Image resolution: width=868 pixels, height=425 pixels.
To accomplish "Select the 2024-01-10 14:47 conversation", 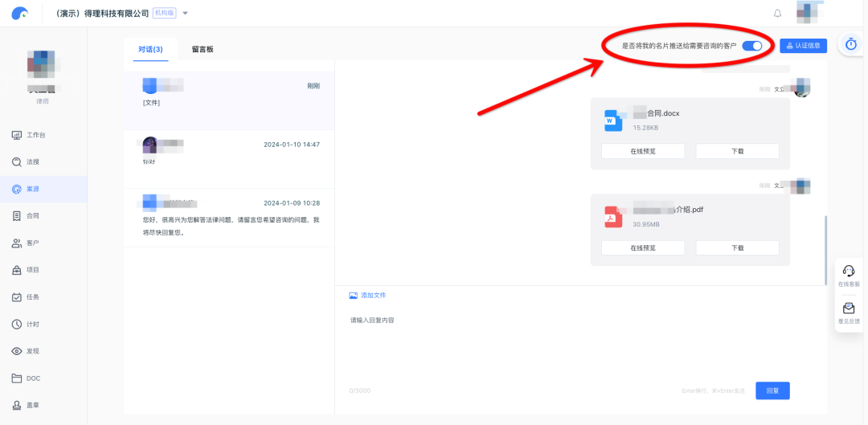I will (x=229, y=159).
